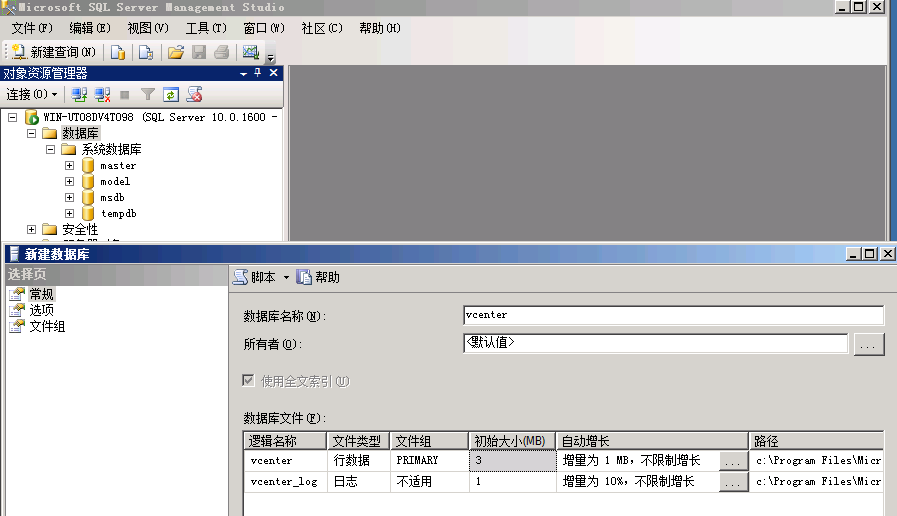Click the Connect Object Explorer icon
The width and height of the screenshot is (897, 516).
79,94
